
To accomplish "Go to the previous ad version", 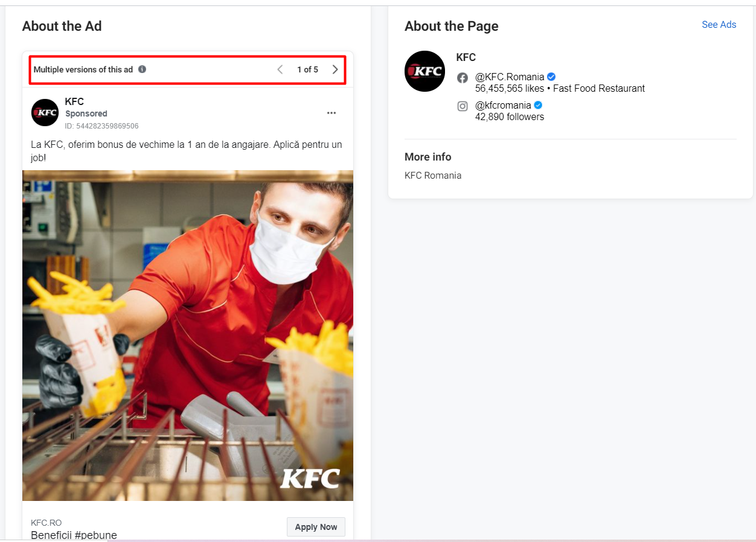I will pyautogui.click(x=280, y=69).
